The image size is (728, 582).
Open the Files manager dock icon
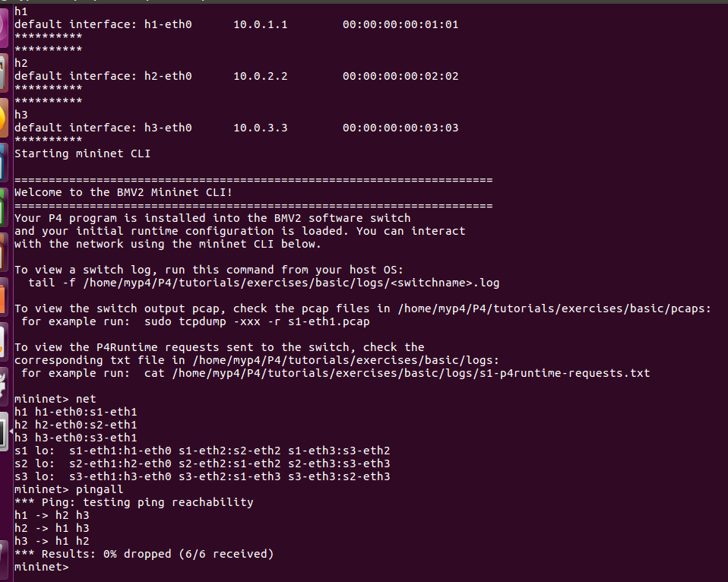point(4,72)
